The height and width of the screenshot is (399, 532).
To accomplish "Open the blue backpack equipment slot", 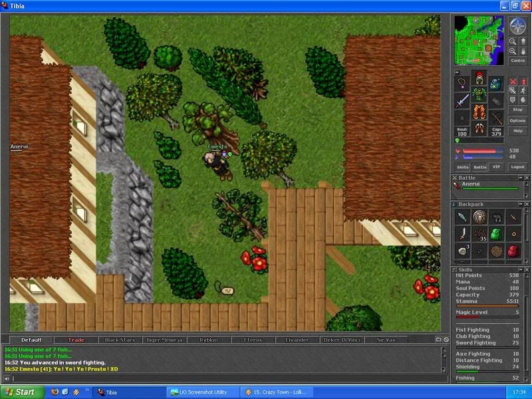I will coord(496,84).
